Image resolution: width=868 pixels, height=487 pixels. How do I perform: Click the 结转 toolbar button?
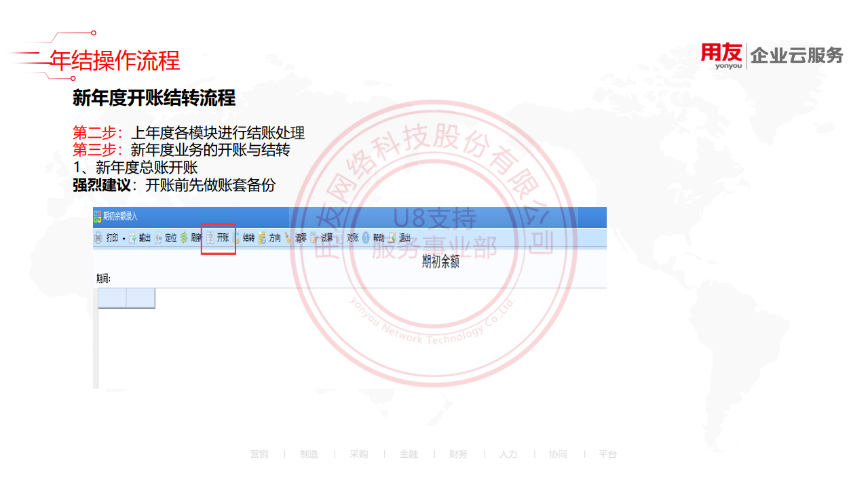pos(243,238)
